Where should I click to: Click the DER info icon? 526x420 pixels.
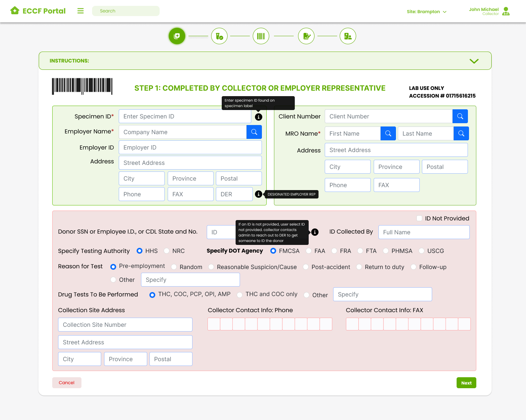click(x=259, y=194)
